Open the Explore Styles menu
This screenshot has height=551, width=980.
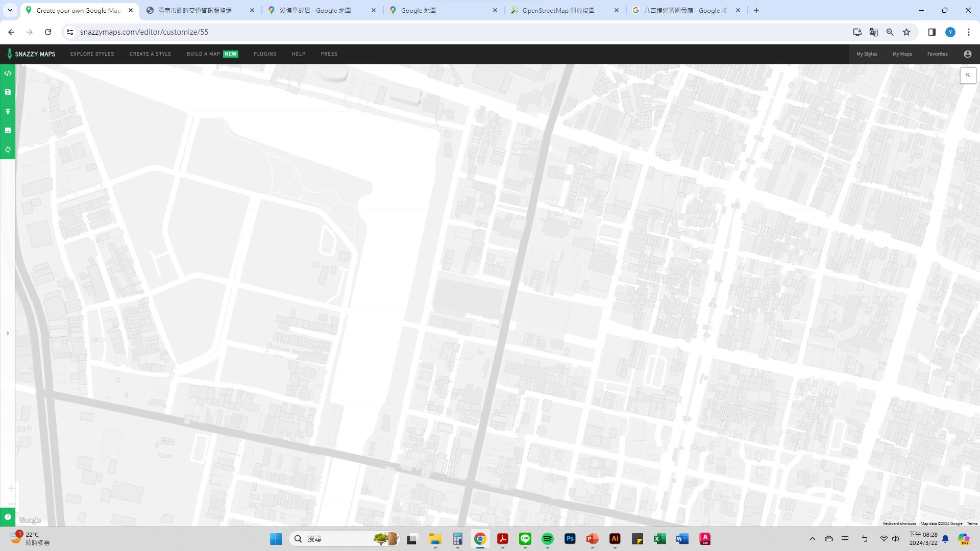click(x=92, y=54)
